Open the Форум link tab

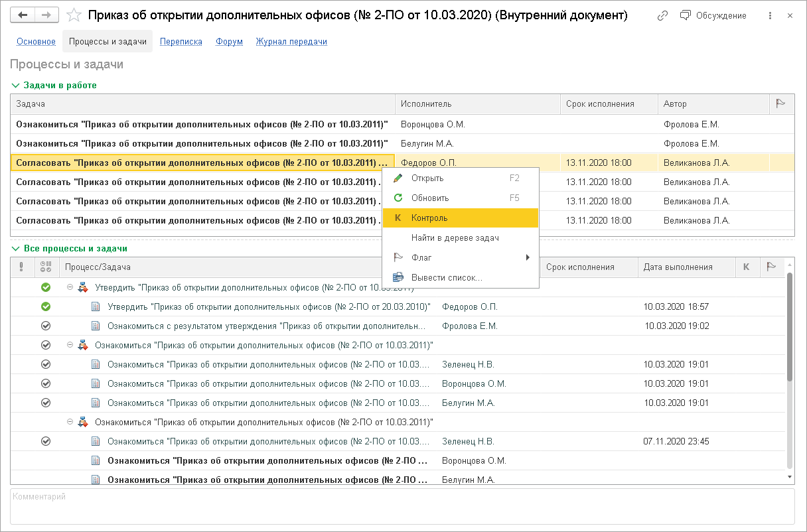click(229, 41)
